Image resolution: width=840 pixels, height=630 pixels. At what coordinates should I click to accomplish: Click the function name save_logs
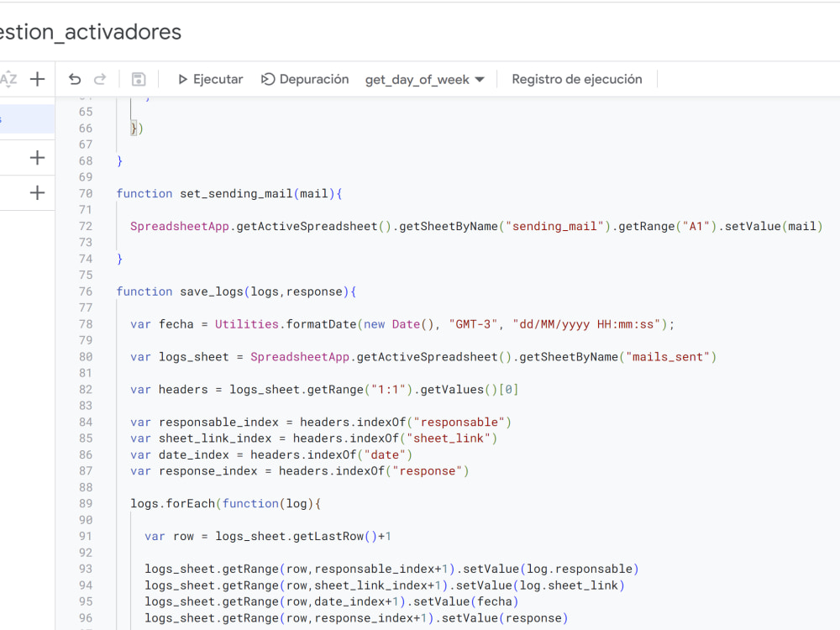coord(212,291)
